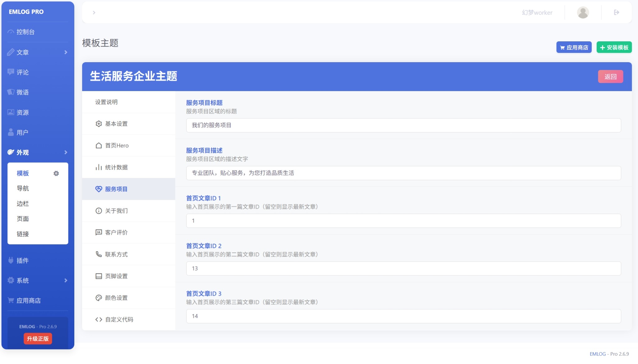Click the 联系方式 phone icon
The image size is (638, 364).
click(x=99, y=254)
